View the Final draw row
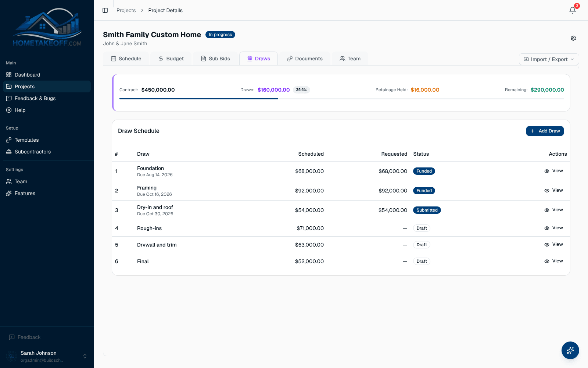 pyautogui.click(x=553, y=261)
